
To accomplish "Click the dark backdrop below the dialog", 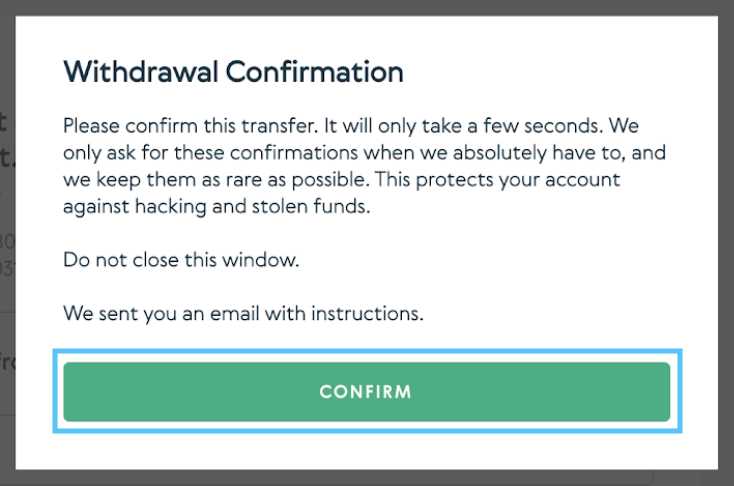I will (366, 477).
